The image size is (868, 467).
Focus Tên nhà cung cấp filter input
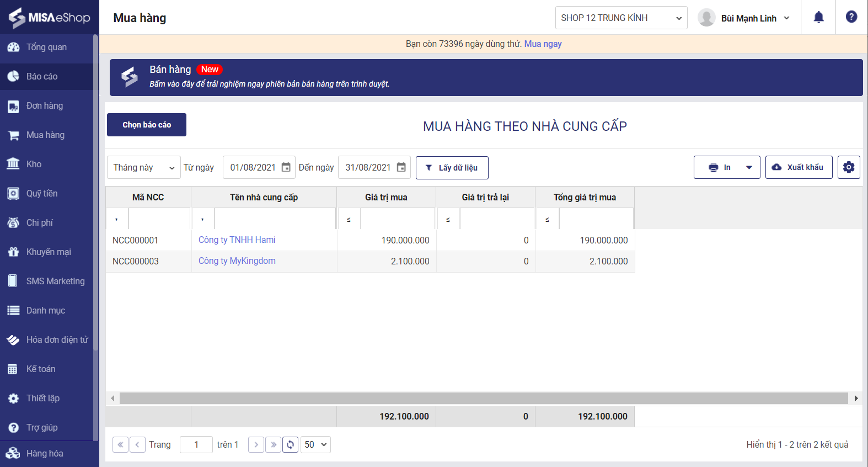pyautogui.click(x=275, y=219)
